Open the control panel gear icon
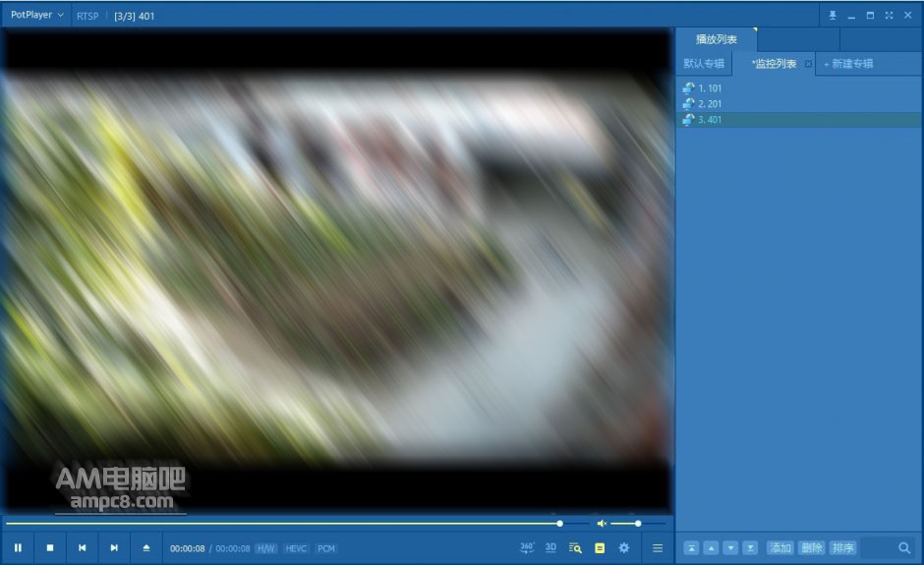 pos(624,548)
